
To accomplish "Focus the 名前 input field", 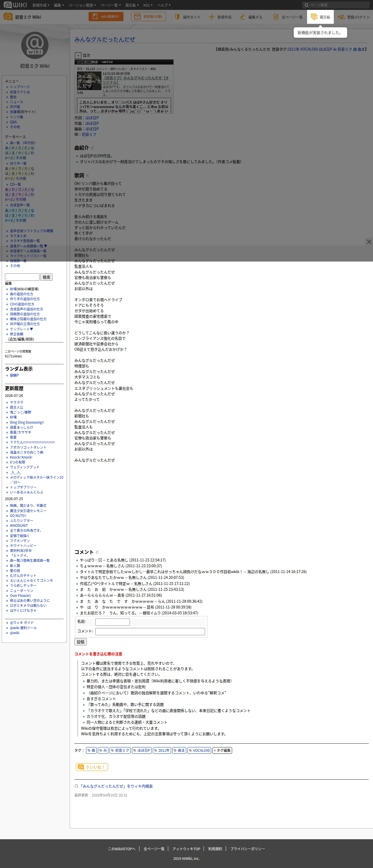I will pyautogui.click(x=112, y=622).
